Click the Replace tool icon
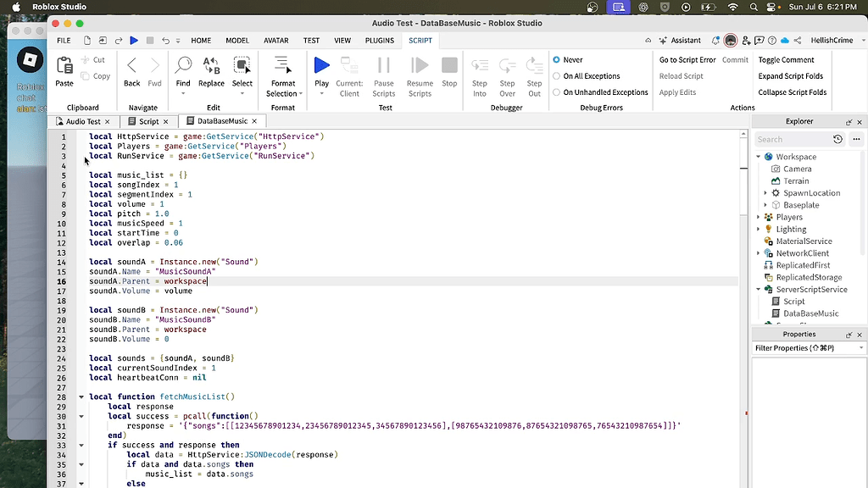868x488 pixels. [211, 65]
